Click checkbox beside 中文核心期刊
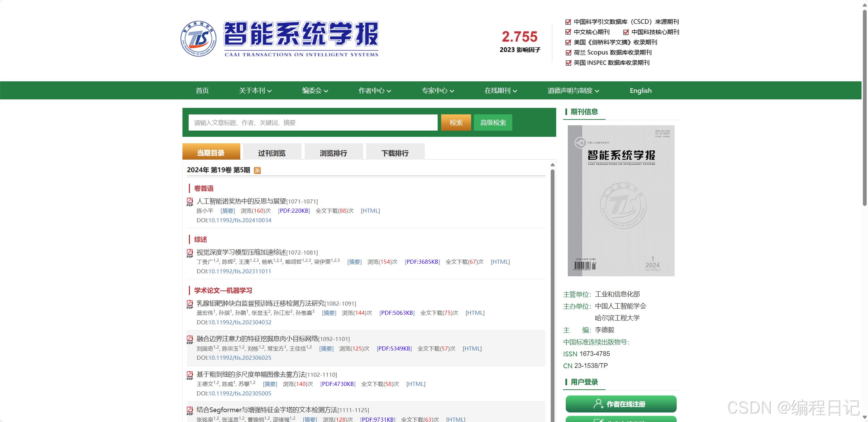The image size is (868, 422). tap(568, 32)
